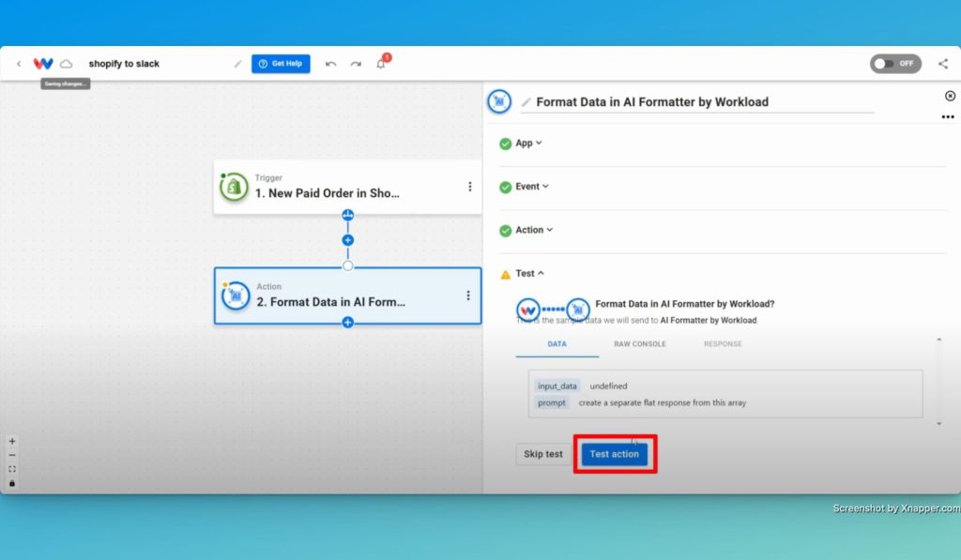Redo the last change

tap(356, 64)
